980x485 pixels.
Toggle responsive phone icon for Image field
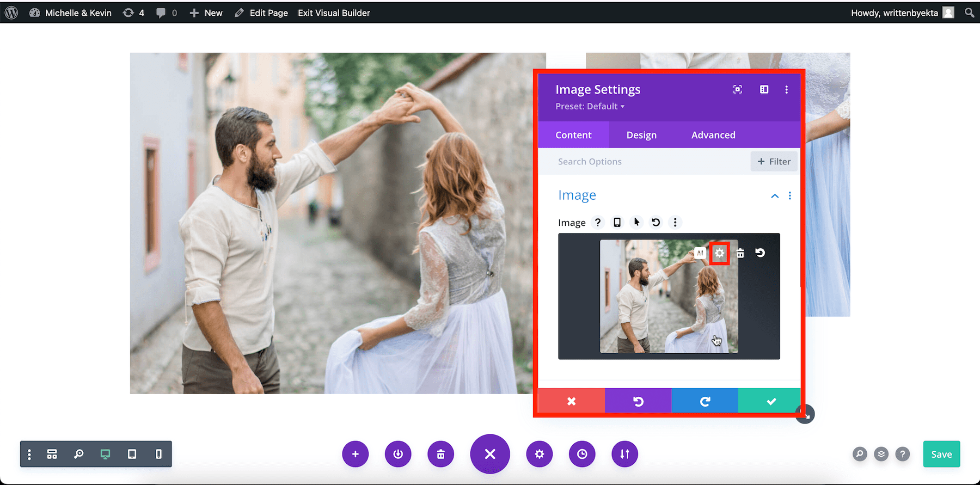coord(617,222)
